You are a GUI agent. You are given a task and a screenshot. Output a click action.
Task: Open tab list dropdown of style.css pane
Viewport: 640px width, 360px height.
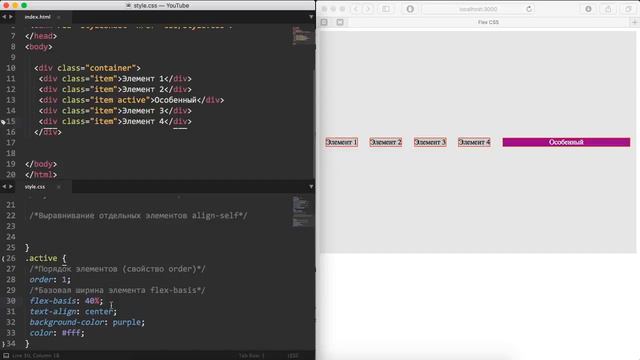pyautogui.click(x=311, y=187)
